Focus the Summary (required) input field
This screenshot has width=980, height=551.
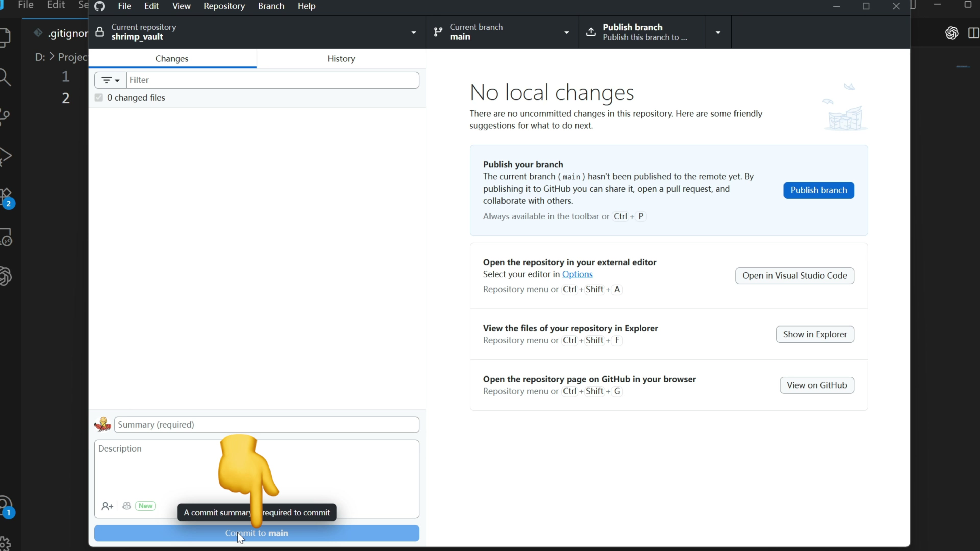coord(266,424)
